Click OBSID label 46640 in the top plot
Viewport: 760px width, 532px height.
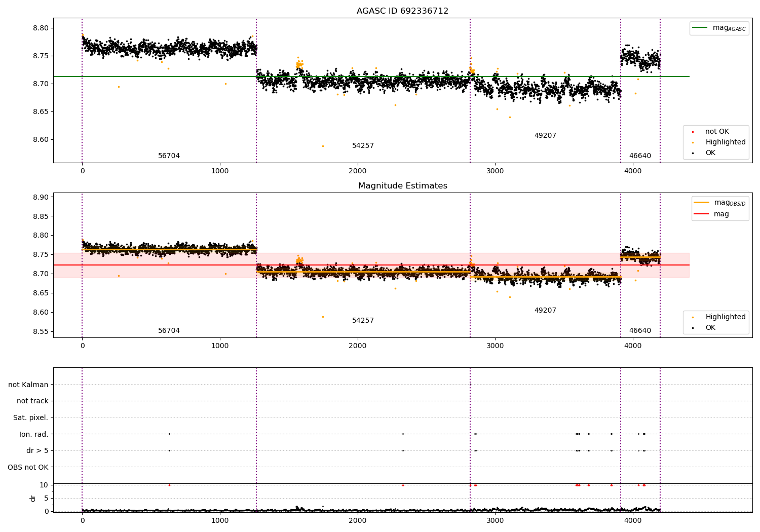pos(640,156)
